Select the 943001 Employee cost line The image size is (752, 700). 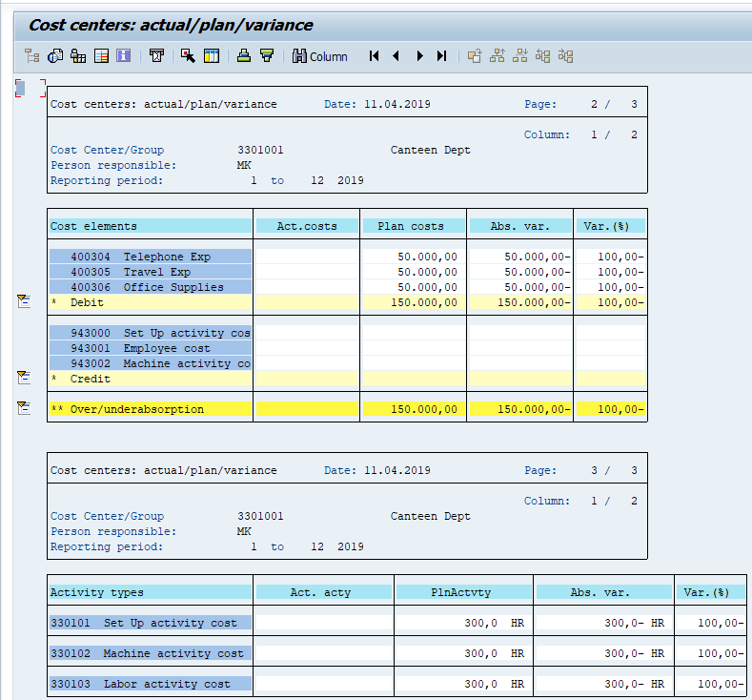[151, 348]
